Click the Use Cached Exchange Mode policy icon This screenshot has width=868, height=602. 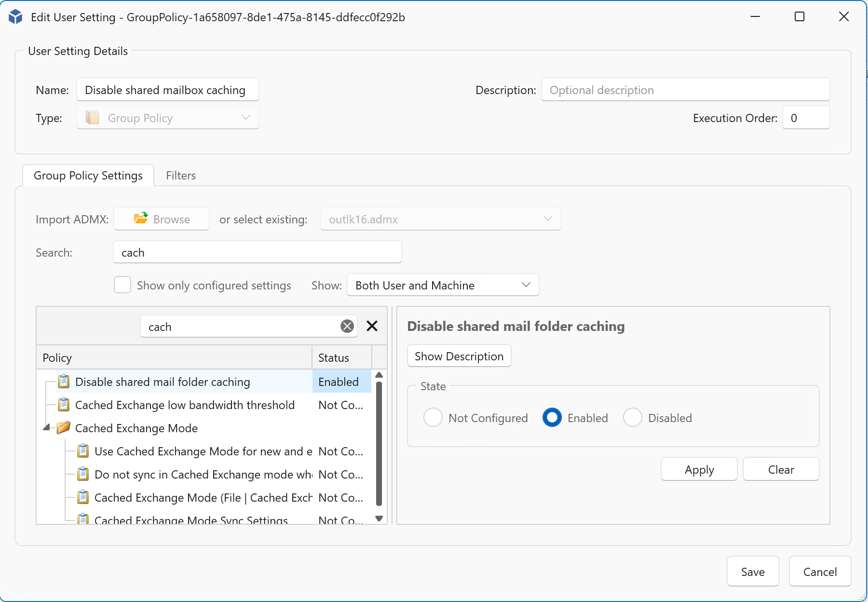83,451
